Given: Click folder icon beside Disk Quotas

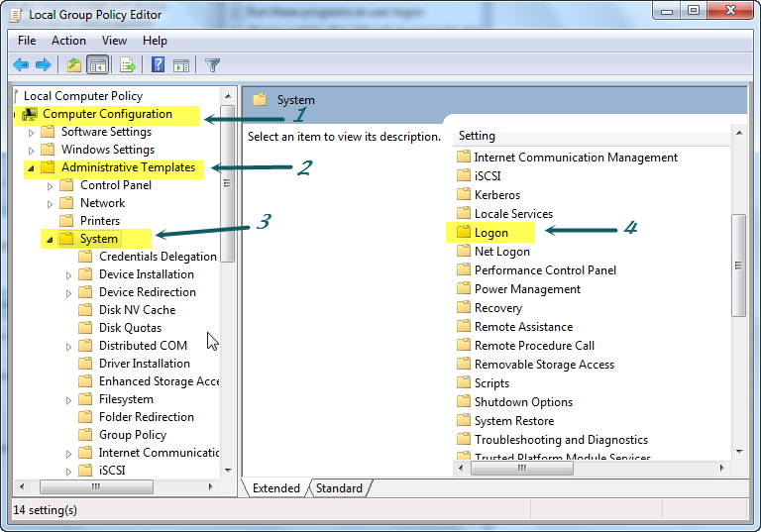Looking at the screenshot, I should (x=85, y=328).
